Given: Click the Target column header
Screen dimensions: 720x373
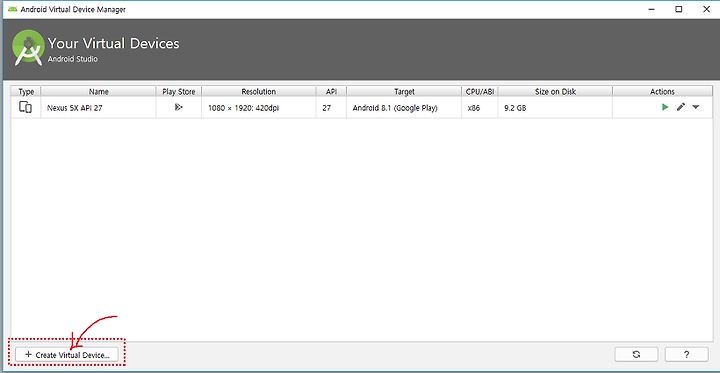Looking at the screenshot, I should [404, 91].
